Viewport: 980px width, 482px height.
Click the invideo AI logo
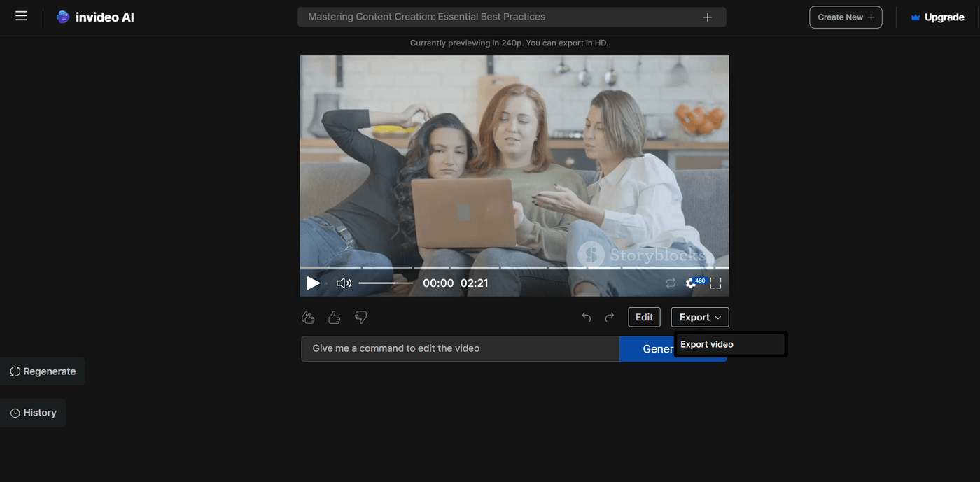[x=95, y=16]
